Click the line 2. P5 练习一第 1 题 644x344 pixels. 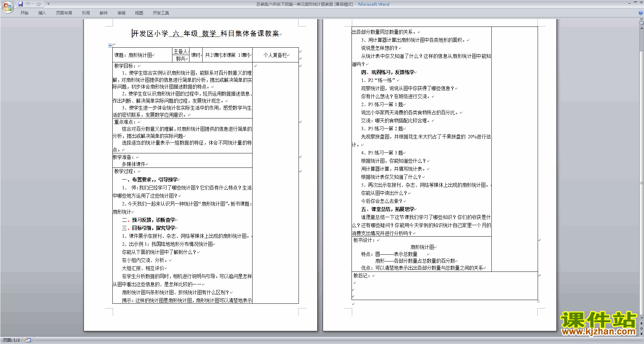pyautogui.click(x=382, y=104)
